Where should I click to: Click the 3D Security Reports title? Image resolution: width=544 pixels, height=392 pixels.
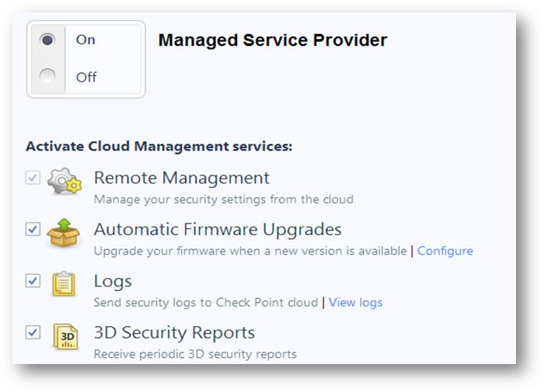174,332
